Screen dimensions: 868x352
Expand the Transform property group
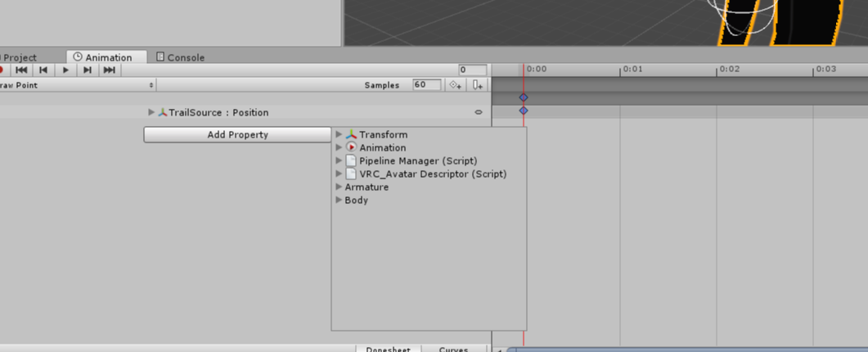click(x=339, y=134)
